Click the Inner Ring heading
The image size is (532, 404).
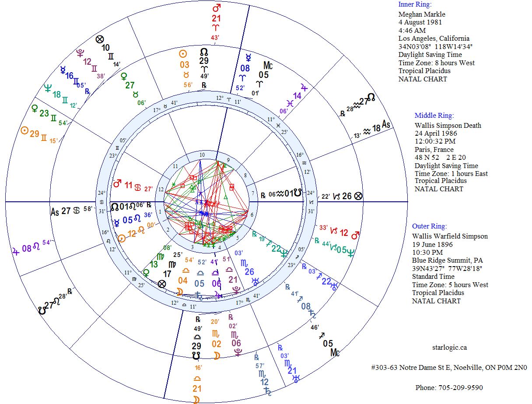point(415,4)
